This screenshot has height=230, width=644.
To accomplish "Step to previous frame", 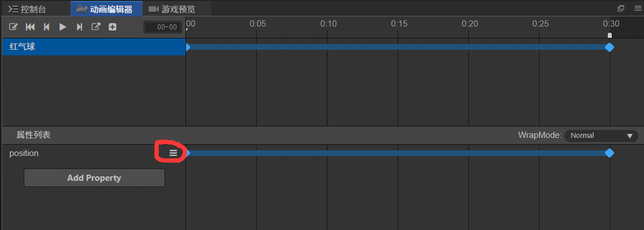I will click(x=47, y=27).
